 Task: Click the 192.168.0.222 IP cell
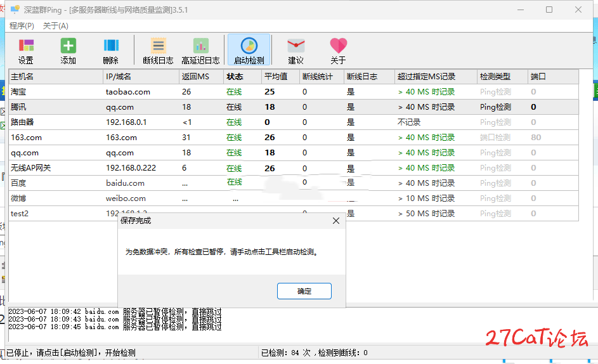click(x=131, y=168)
